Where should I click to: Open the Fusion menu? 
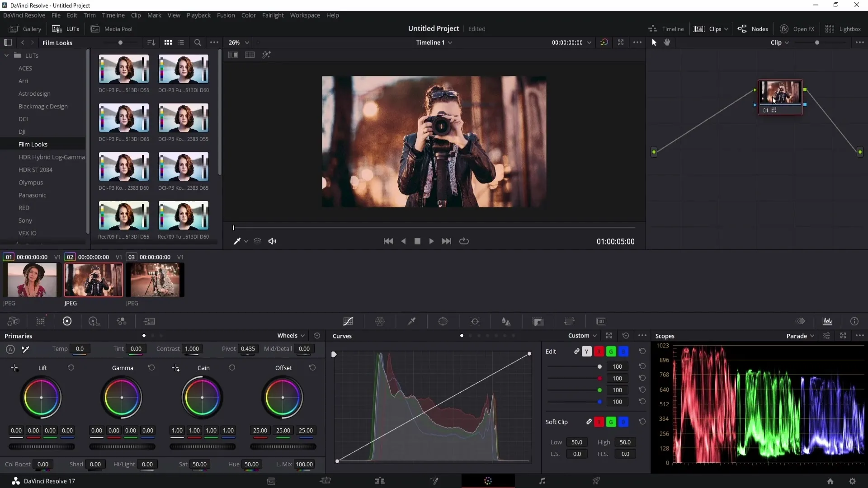pyautogui.click(x=226, y=15)
